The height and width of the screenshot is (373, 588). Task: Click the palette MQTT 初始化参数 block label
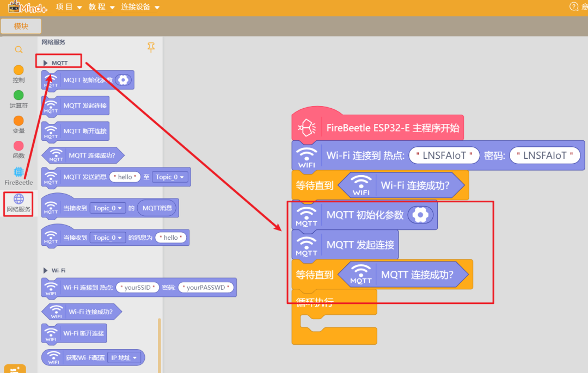[x=88, y=80]
